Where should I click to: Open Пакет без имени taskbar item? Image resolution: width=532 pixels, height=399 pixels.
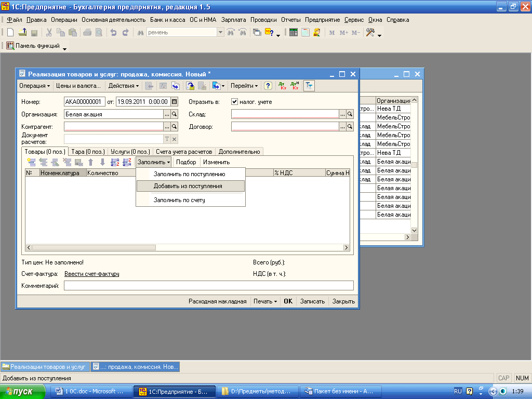(341, 392)
